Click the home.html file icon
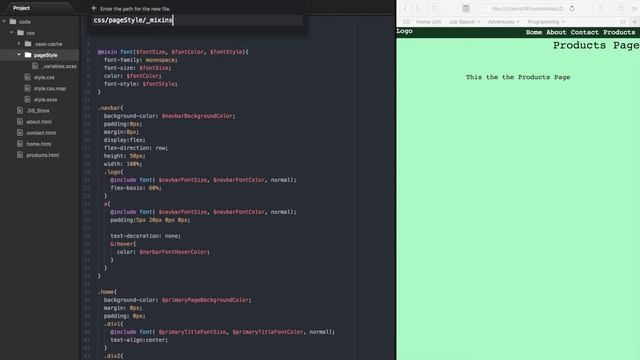This screenshot has width=640, height=360. coord(20,144)
